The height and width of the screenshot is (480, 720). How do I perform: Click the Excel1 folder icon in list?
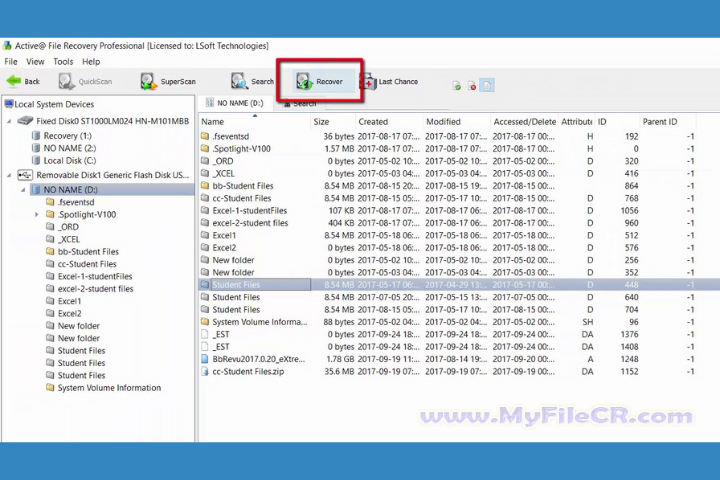pos(205,236)
